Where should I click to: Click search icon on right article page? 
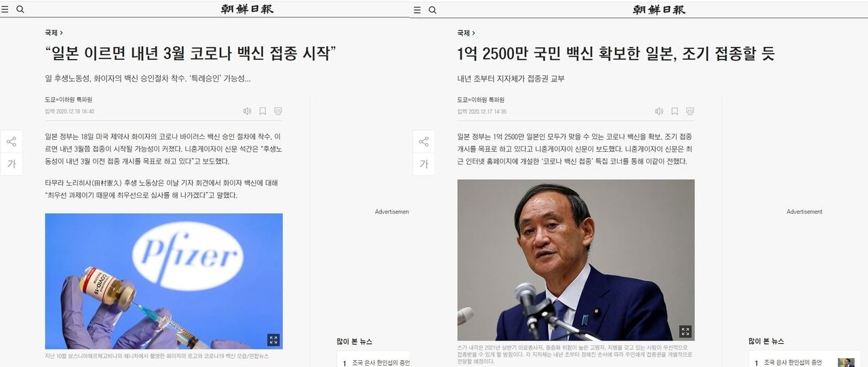click(x=433, y=9)
